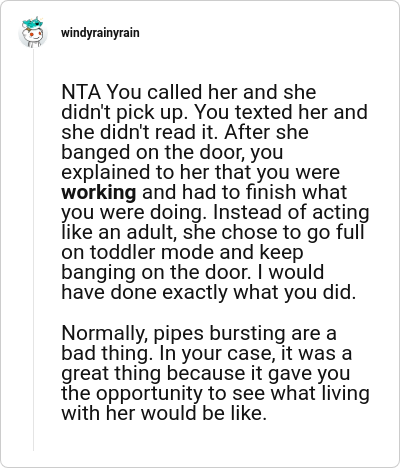Click the final line "with her would be like."
This screenshot has height=468, width=400.
(x=164, y=413)
